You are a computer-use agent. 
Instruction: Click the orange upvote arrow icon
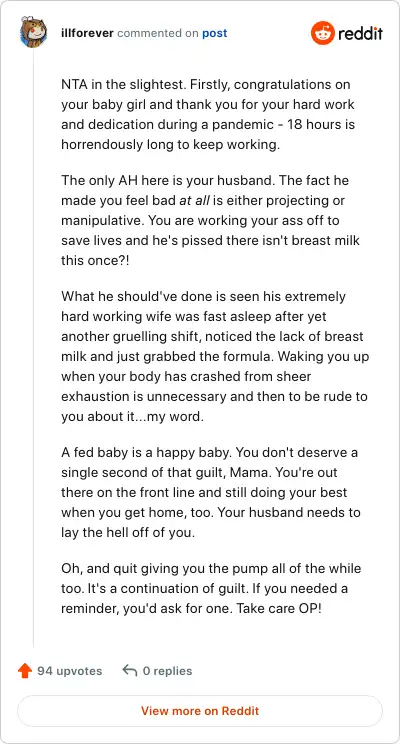point(24,671)
